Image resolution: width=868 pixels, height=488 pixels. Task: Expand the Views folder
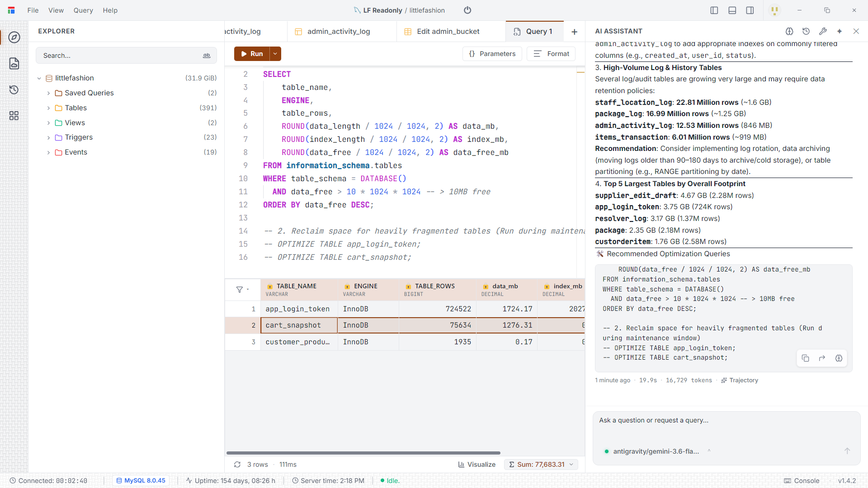tap(49, 123)
